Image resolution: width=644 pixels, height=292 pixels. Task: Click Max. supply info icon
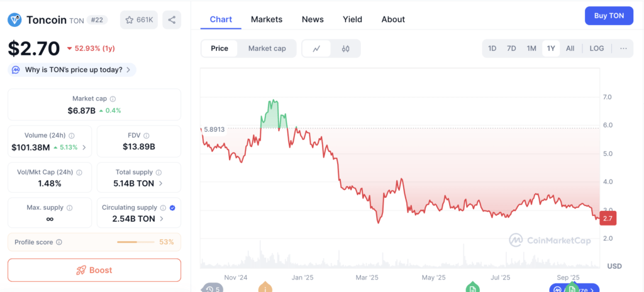69,208
